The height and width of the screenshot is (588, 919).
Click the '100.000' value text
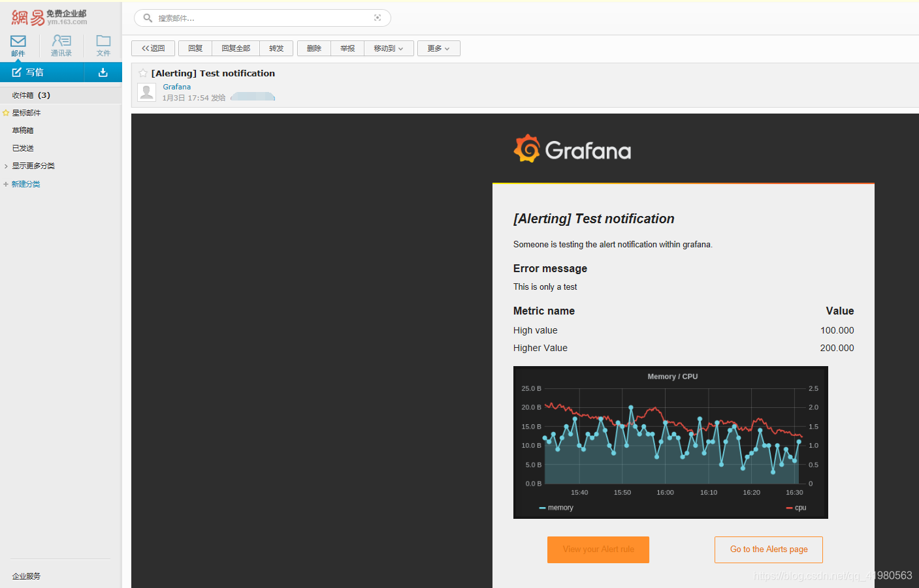pyautogui.click(x=837, y=330)
